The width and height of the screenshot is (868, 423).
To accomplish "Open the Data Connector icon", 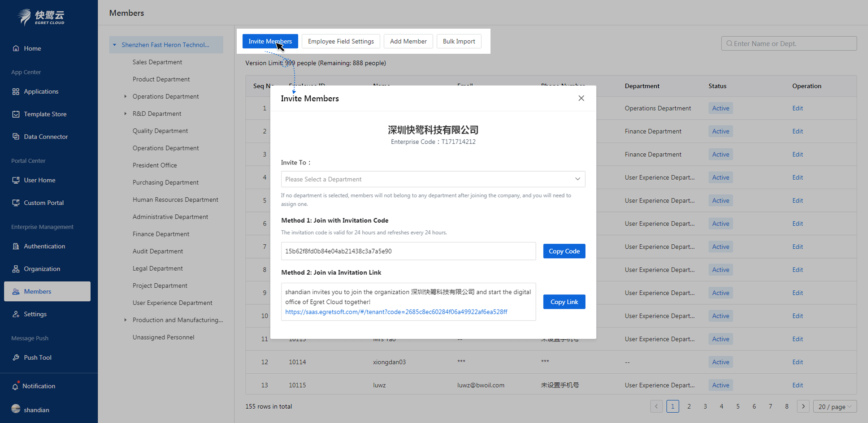I will pyautogui.click(x=16, y=137).
